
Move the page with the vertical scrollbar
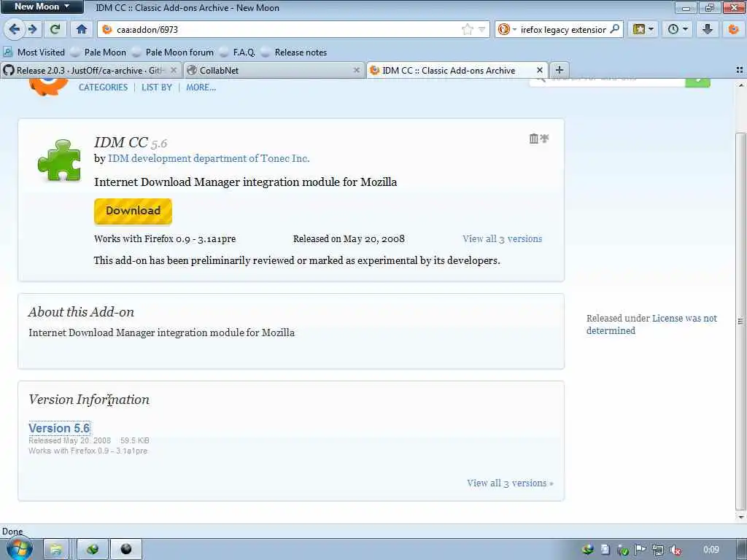(740, 322)
